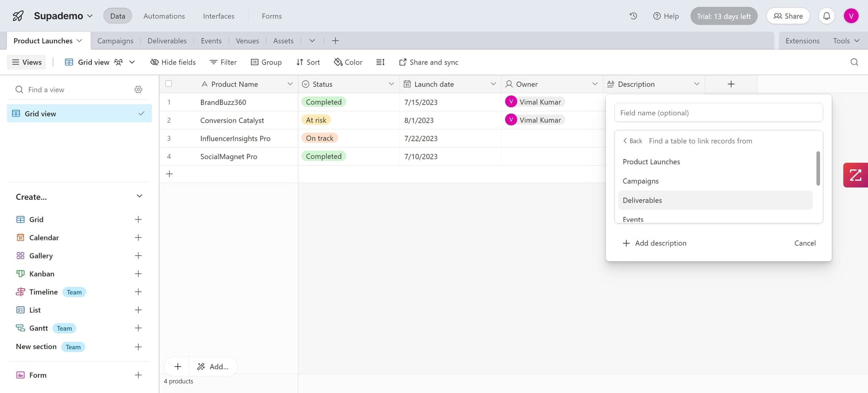The height and width of the screenshot is (393, 868).
Task: Open the notifications bell
Action: [x=826, y=16]
